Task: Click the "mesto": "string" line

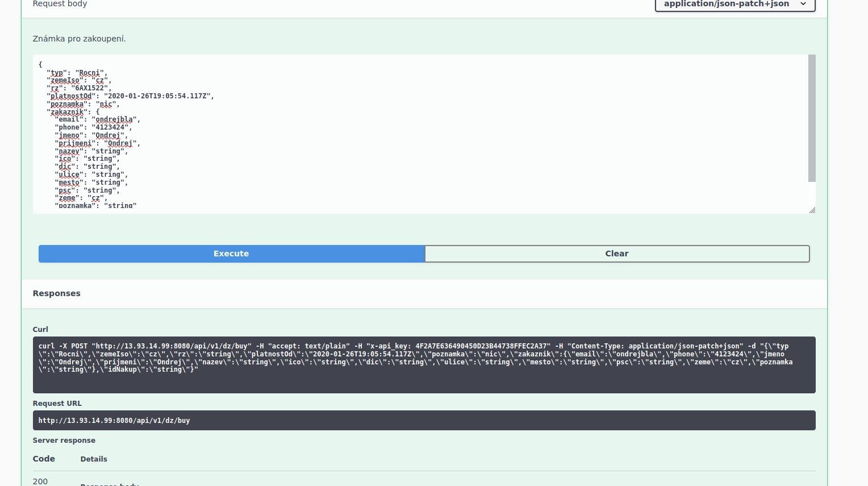Action: (91, 182)
